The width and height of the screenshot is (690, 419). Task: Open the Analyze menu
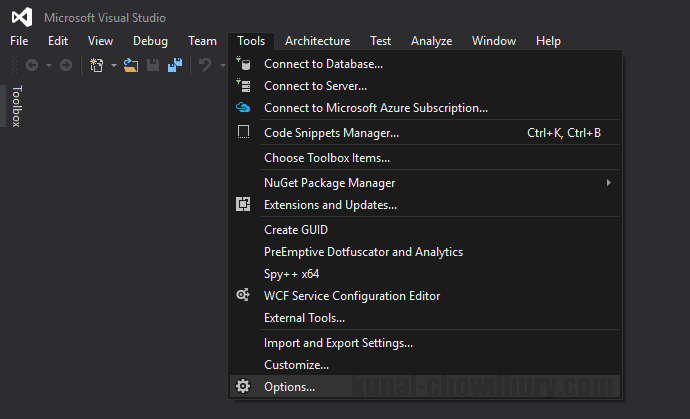tap(431, 41)
